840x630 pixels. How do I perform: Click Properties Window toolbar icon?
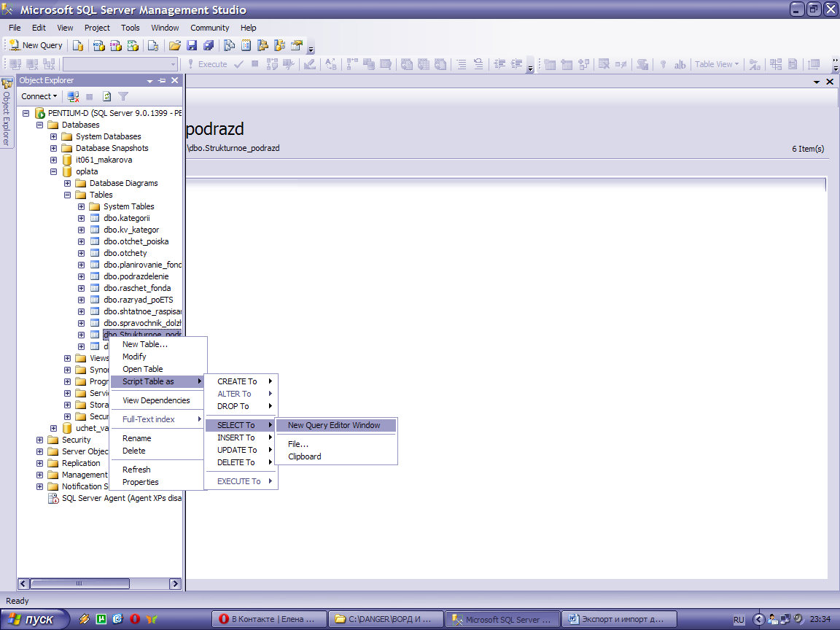point(297,45)
